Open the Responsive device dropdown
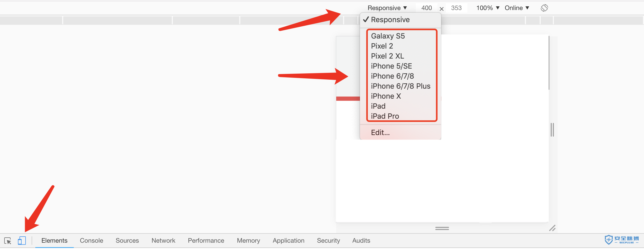 pos(387,8)
